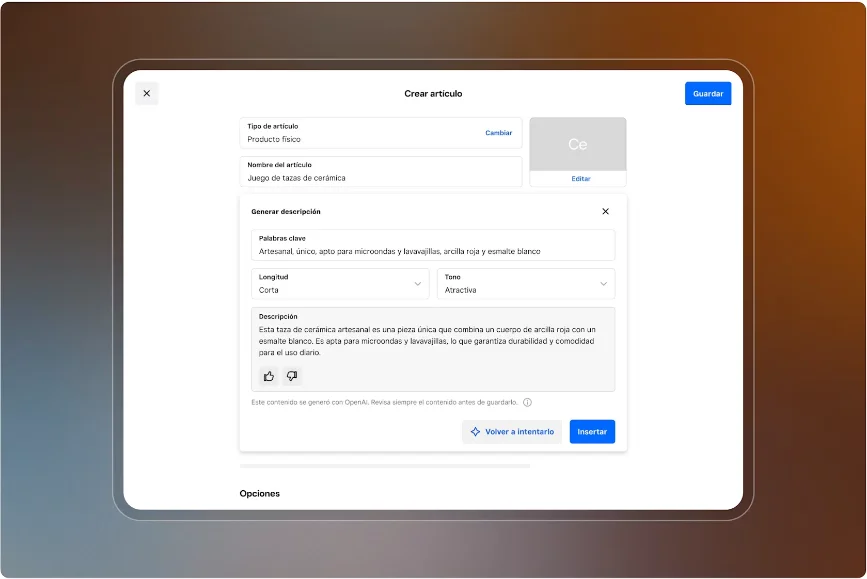The height and width of the screenshot is (579, 867).
Task: Click the Insertar button
Action: [x=592, y=432]
